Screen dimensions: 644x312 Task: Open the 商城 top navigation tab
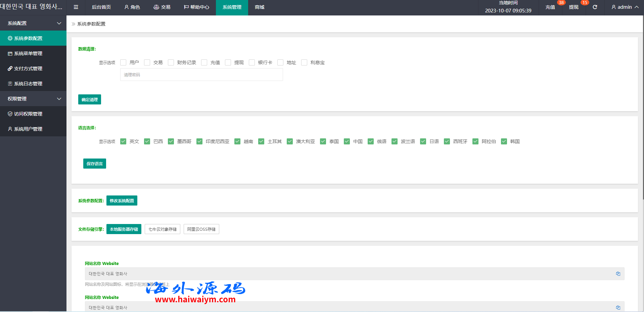coord(260,7)
